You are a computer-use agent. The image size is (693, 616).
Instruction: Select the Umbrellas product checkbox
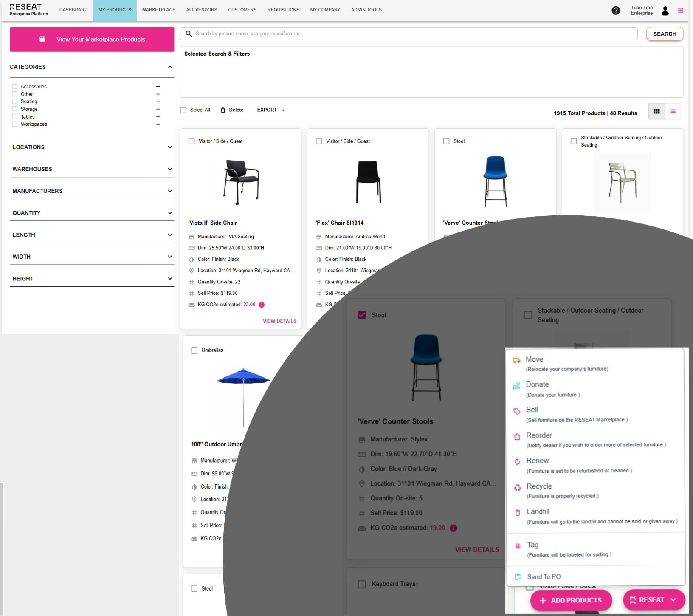194,350
